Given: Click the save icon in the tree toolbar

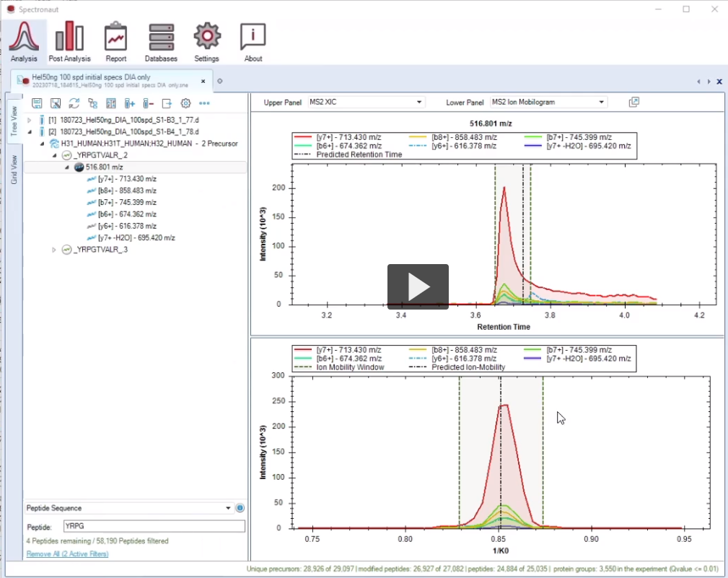Looking at the screenshot, I should pyautogui.click(x=37, y=103).
